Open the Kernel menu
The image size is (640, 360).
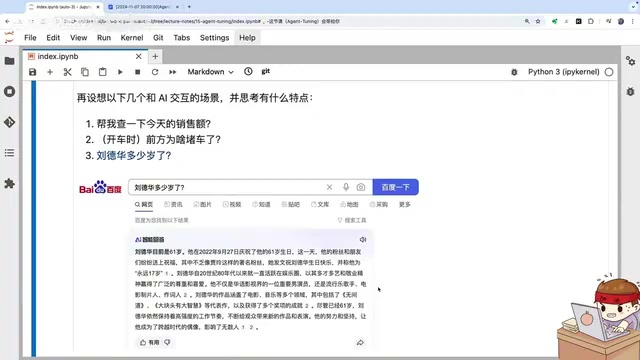(x=132, y=38)
